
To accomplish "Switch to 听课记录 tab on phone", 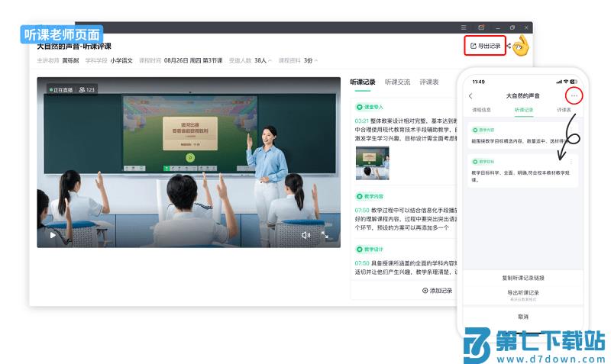I will coord(524,110).
